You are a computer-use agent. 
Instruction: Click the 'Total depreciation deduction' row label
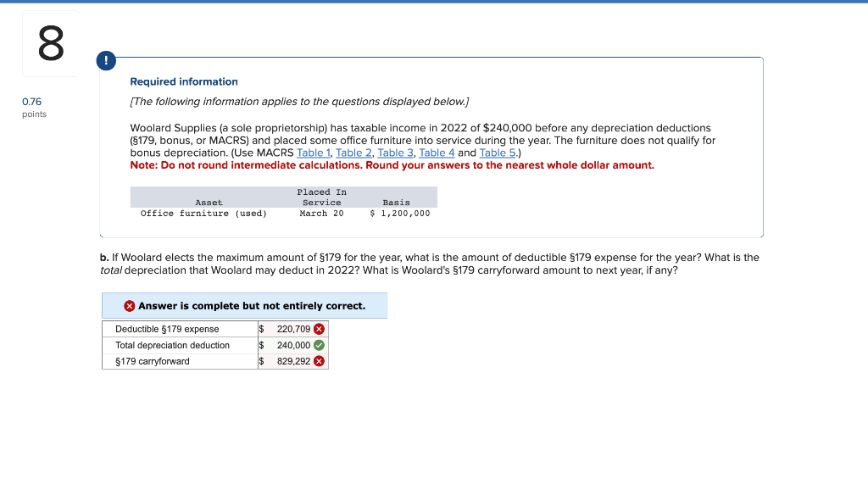[x=172, y=345]
